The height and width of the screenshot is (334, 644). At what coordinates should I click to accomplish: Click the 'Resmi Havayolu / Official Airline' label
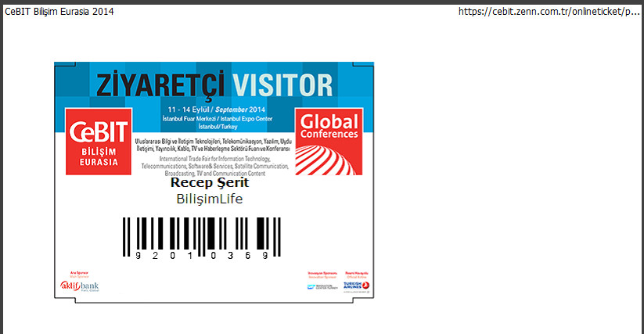point(357,275)
